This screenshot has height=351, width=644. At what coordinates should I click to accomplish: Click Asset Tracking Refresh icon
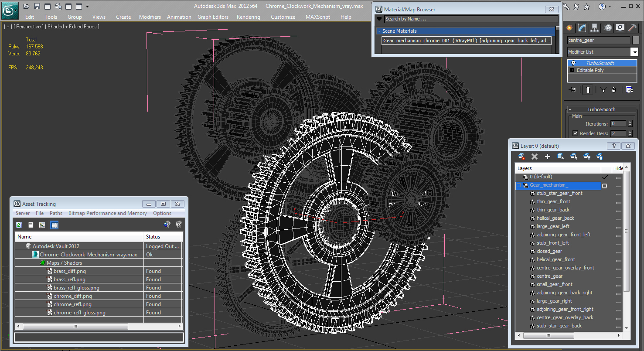(x=19, y=225)
